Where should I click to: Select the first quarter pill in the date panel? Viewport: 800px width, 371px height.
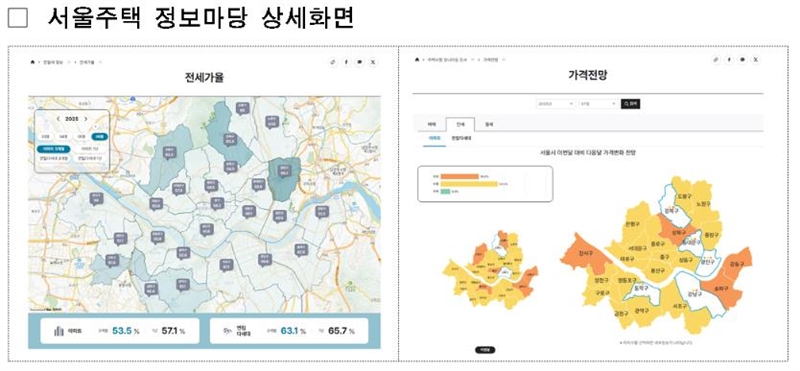pyautogui.click(x=46, y=137)
